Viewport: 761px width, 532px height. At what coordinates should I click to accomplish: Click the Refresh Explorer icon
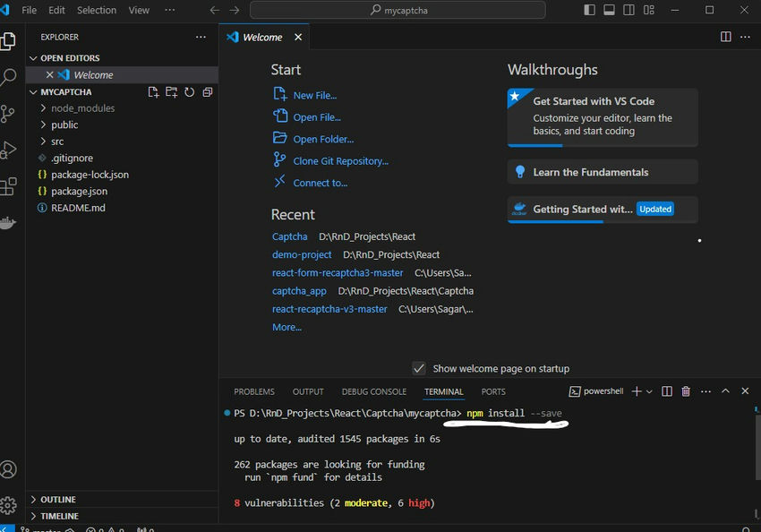[189, 92]
